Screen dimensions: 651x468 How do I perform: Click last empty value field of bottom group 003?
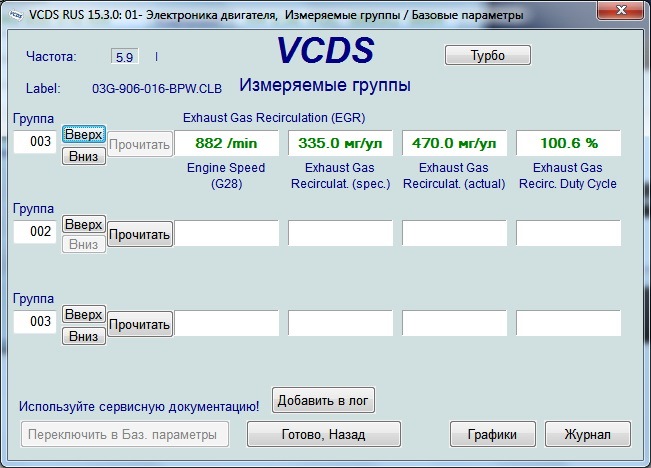tap(568, 323)
